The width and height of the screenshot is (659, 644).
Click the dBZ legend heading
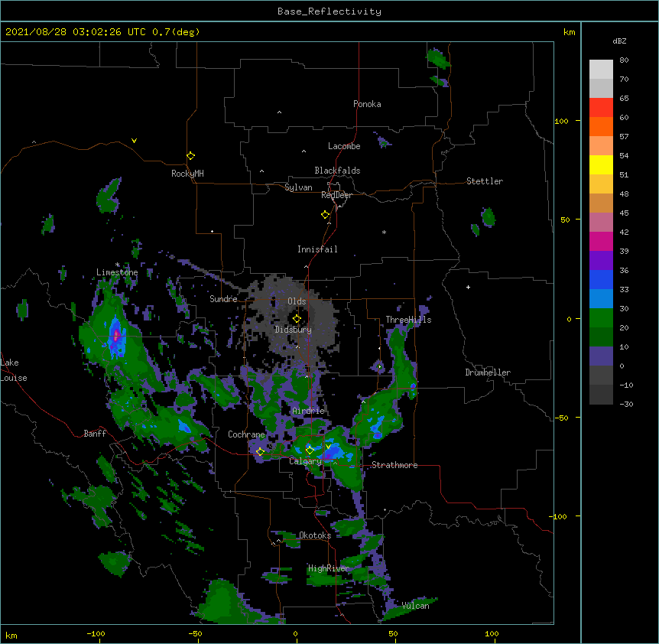(619, 41)
